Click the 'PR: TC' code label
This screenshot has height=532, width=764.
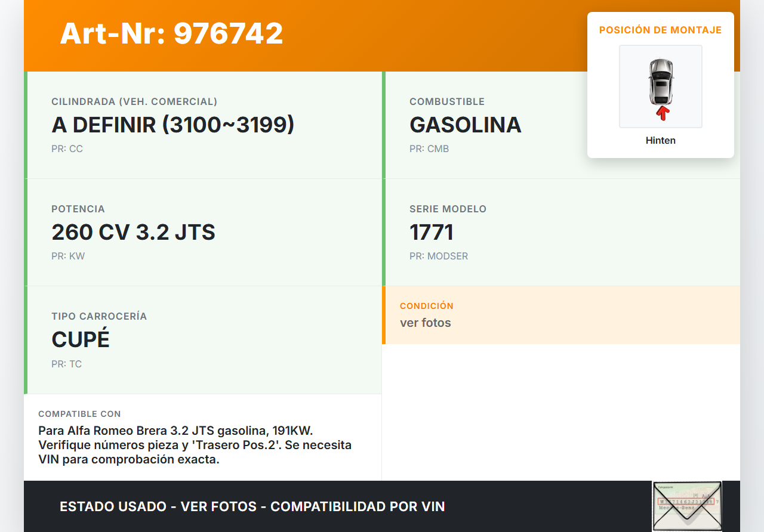click(66, 364)
